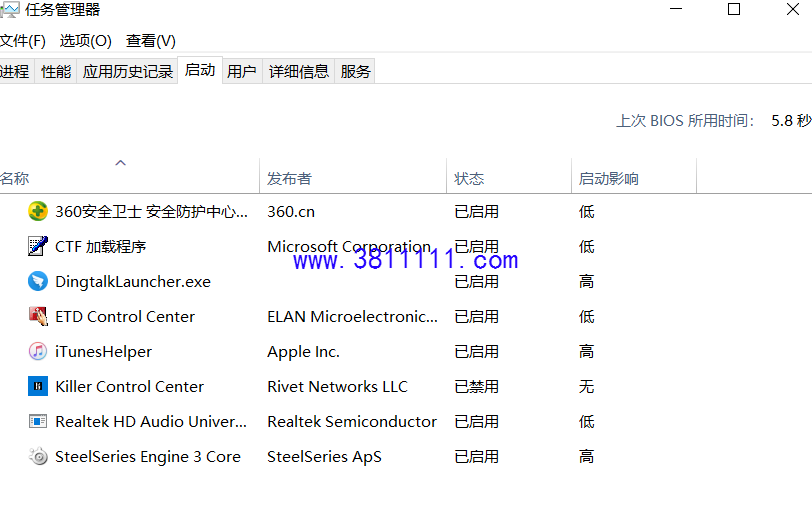Screen dimensions: 812x518
Task: Click the ELAN Microelectronic... publisher cell
Action: click(x=353, y=316)
